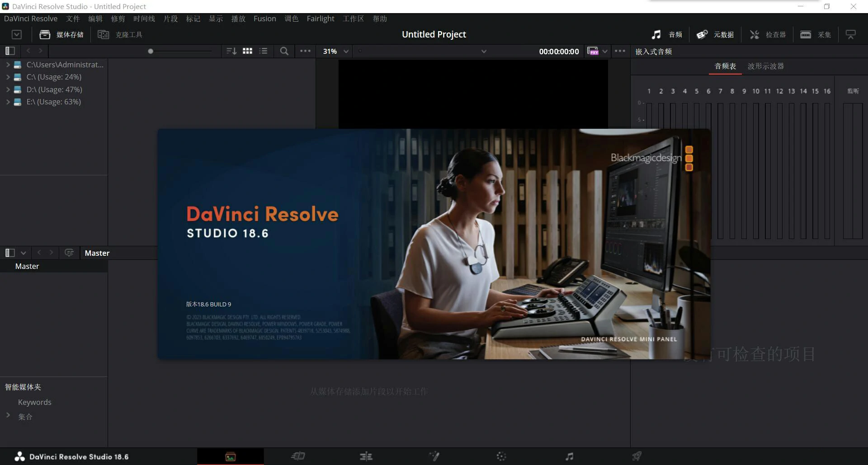Select the Master bin in the list
The image size is (868, 465).
(x=54, y=266)
